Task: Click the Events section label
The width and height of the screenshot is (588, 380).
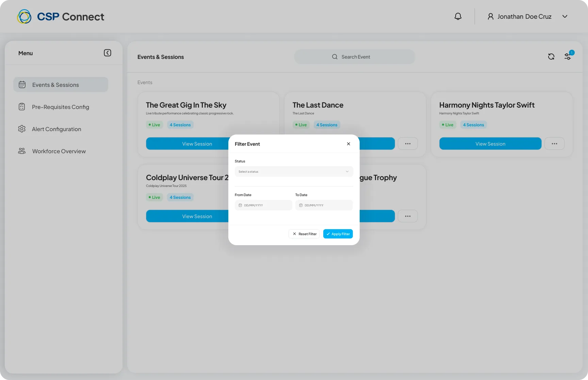Action: coord(145,82)
